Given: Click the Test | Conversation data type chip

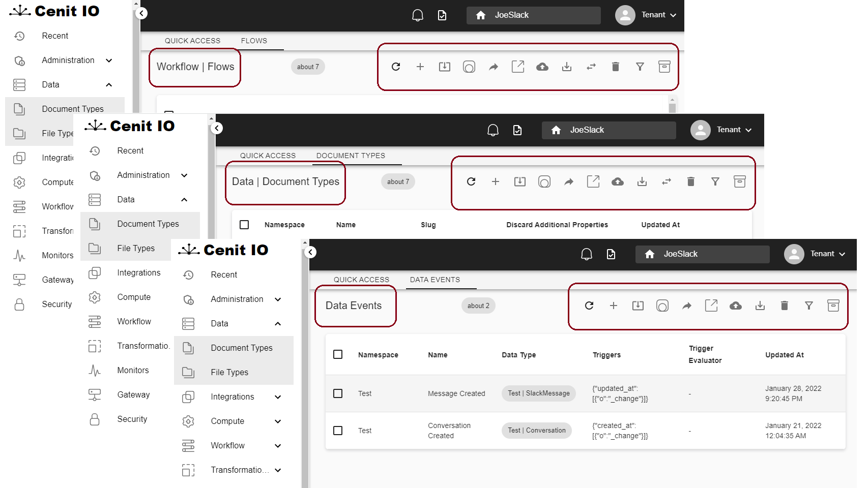Looking at the screenshot, I should pos(537,431).
